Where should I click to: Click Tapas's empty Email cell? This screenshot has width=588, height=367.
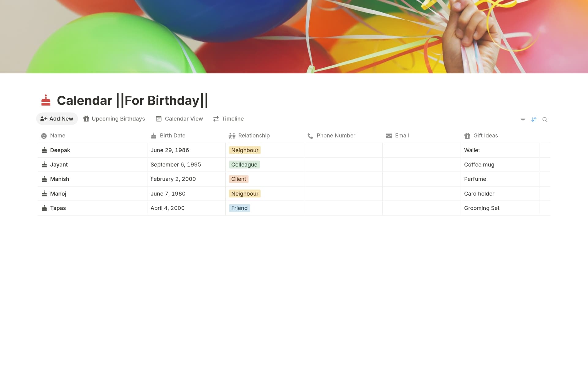[421, 208]
